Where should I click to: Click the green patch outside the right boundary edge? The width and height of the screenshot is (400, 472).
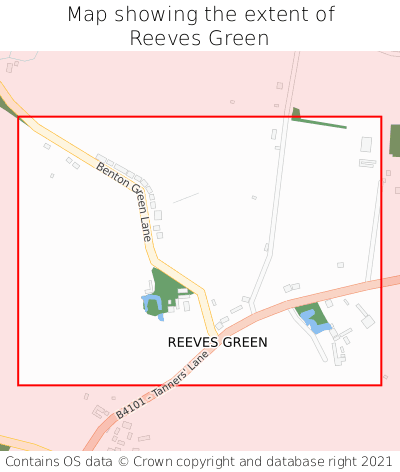(x=395, y=140)
